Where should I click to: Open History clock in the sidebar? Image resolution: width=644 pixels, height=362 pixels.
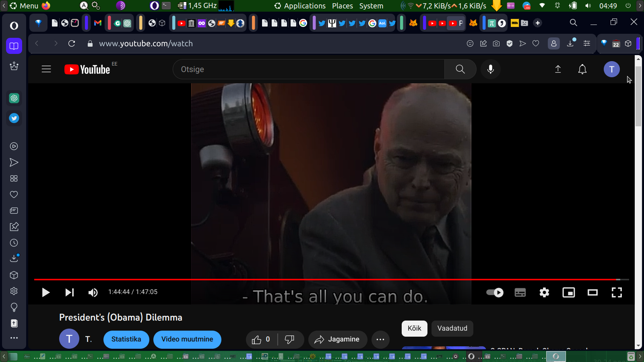[14, 243]
